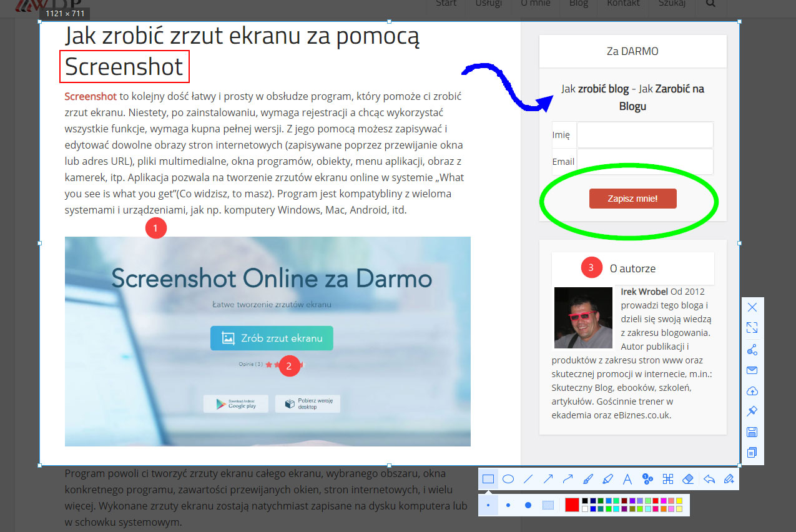This screenshot has width=796, height=532.
Task: Pick the black color swatch
Action: click(x=585, y=501)
